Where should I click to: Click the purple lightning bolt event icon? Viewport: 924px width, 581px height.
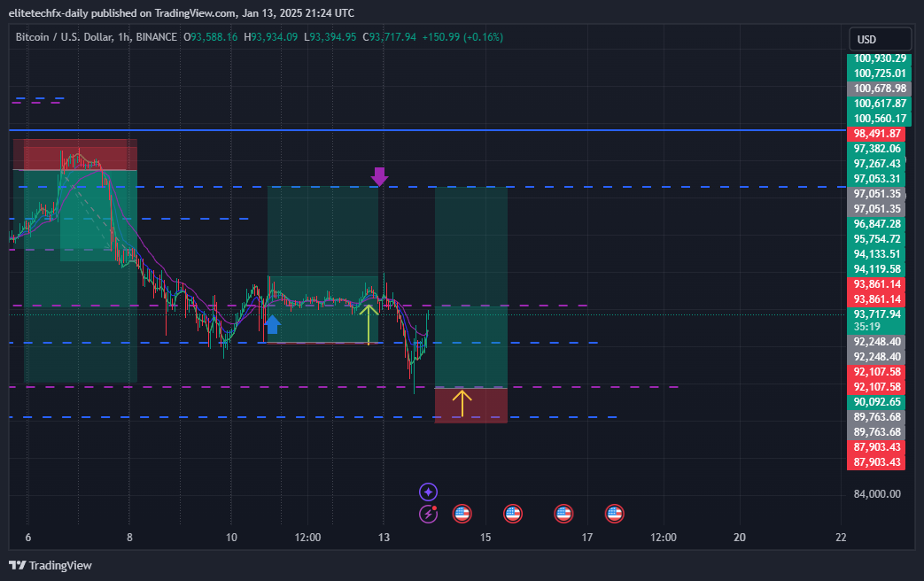(429, 514)
